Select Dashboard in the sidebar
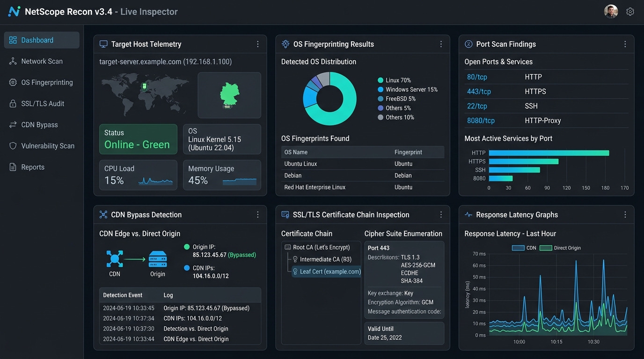This screenshot has height=359, width=644. point(42,40)
